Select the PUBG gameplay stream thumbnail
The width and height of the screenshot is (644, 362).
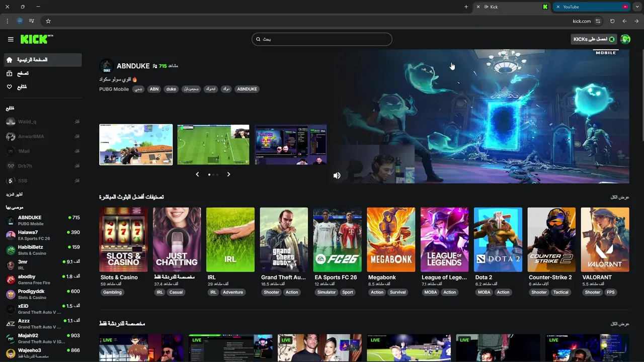point(136,145)
